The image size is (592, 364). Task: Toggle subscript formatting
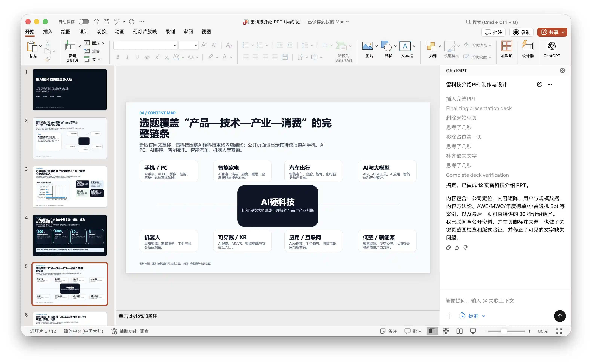167,57
